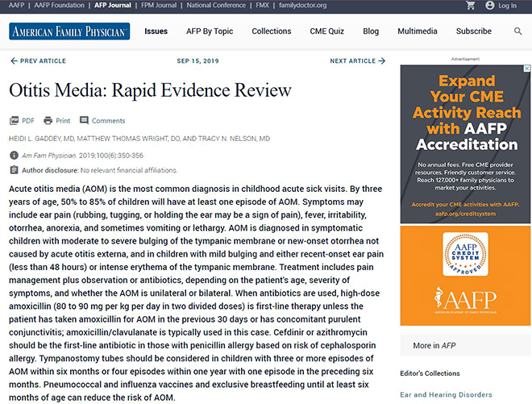Click the article title Otitis Media
Viewport: 532px width, 404px height.
(x=150, y=90)
